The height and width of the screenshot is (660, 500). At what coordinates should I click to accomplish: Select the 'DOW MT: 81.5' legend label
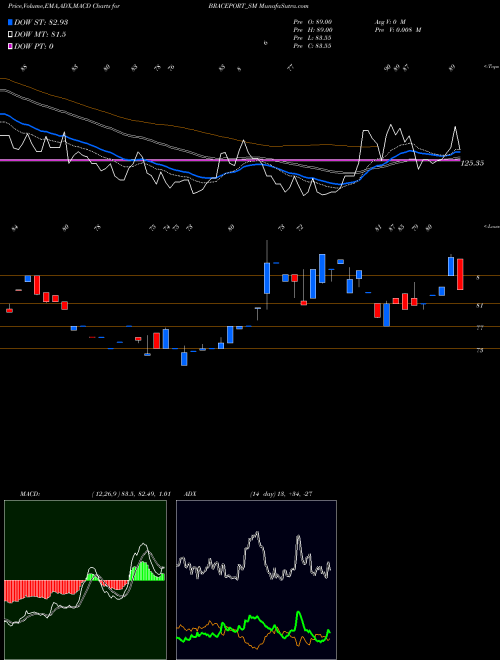pyautogui.click(x=40, y=35)
